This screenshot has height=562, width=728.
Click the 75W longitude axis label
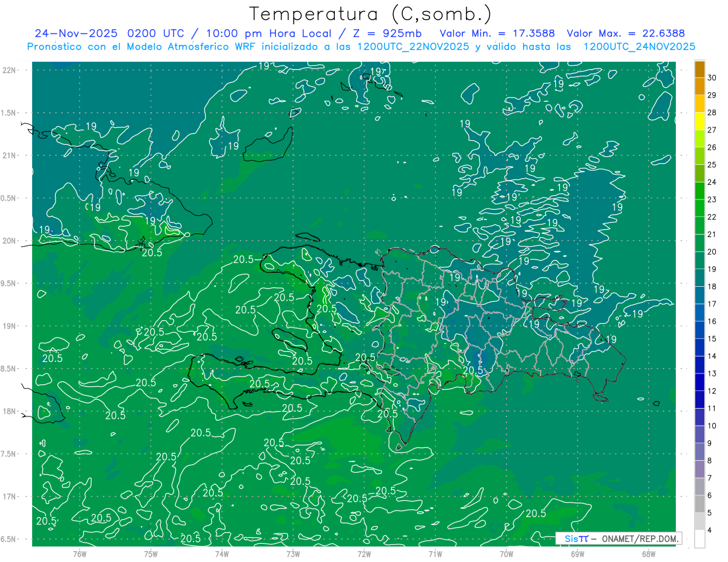coord(151,554)
